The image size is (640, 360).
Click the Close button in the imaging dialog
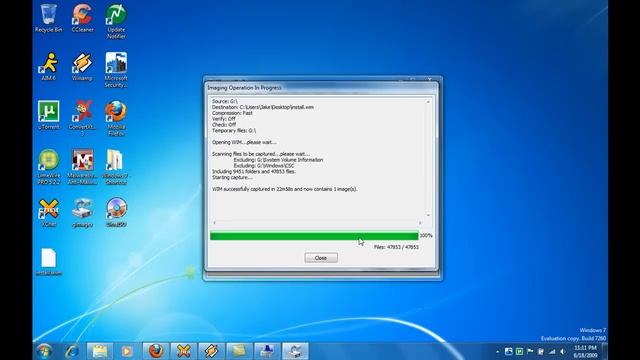(x=321, y=258)
